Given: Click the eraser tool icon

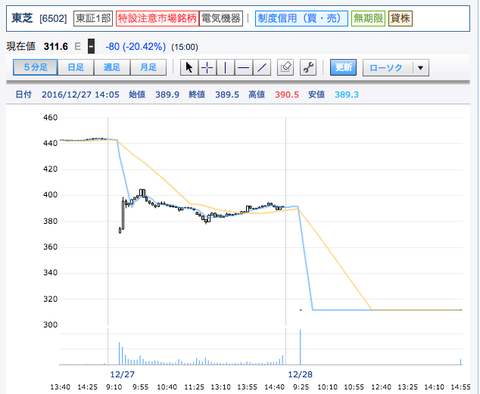Looking at the screenshot, I should (285, 68).
